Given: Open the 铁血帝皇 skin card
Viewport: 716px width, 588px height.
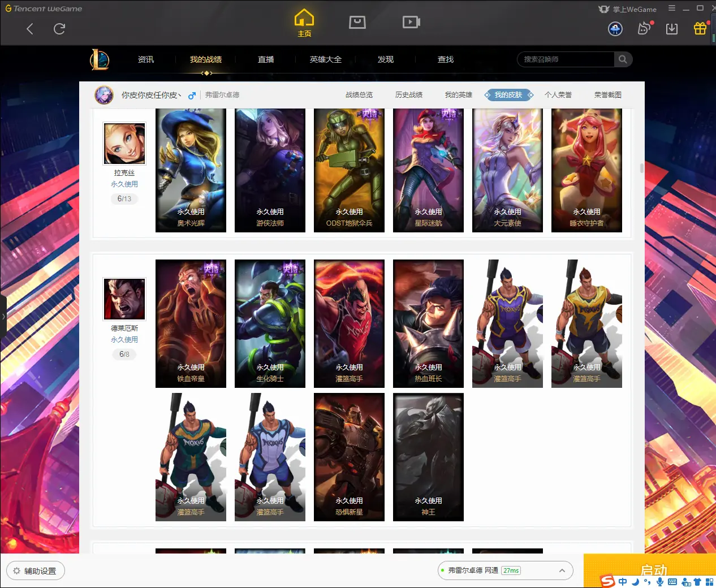Looking at the screenshot, I should pos(191,323).
